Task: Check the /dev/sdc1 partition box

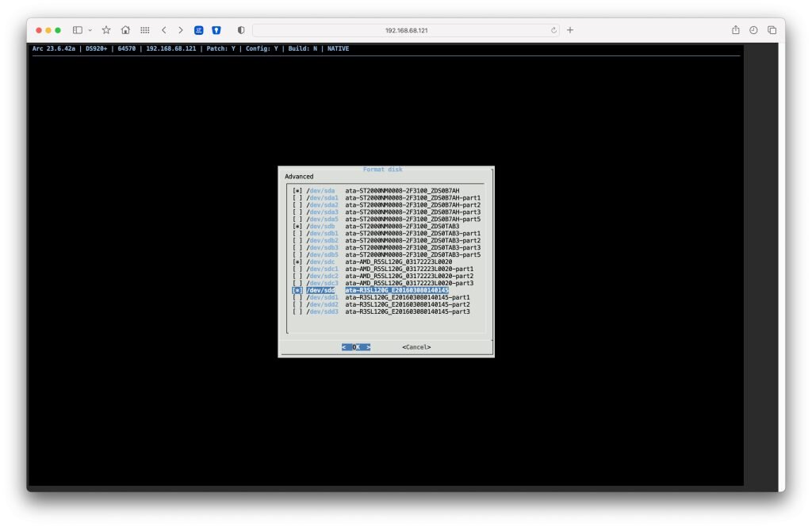Action: click(297, 269)
